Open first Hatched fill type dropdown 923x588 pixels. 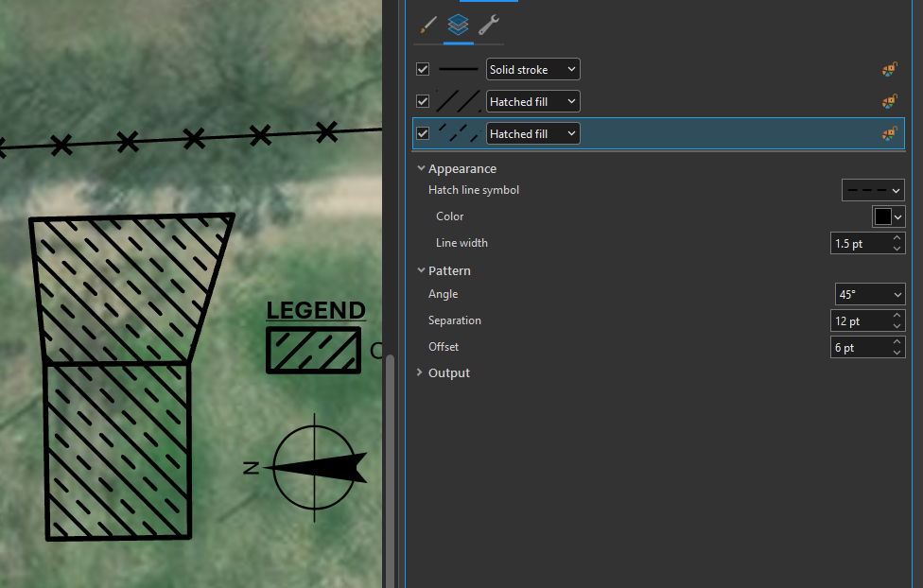click(x=532, y=101)
